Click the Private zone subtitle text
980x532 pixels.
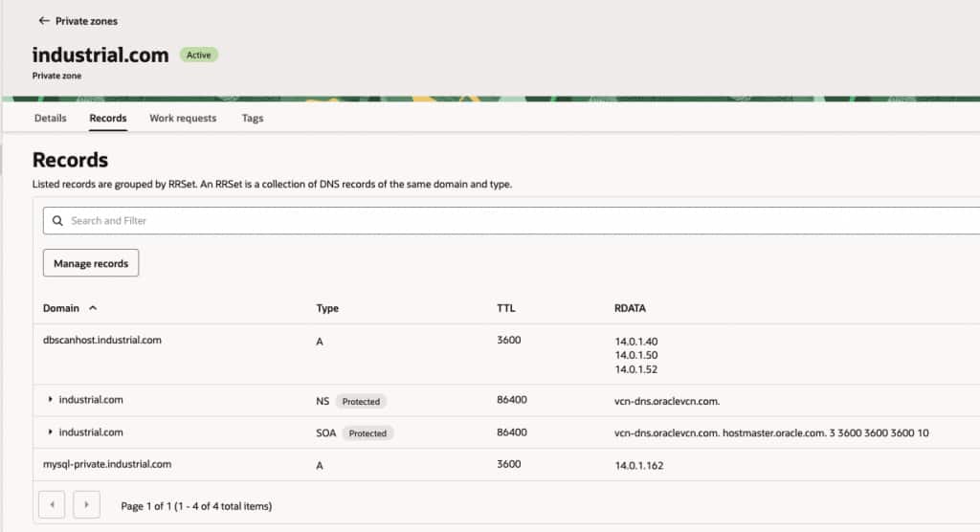pos(56,76)
